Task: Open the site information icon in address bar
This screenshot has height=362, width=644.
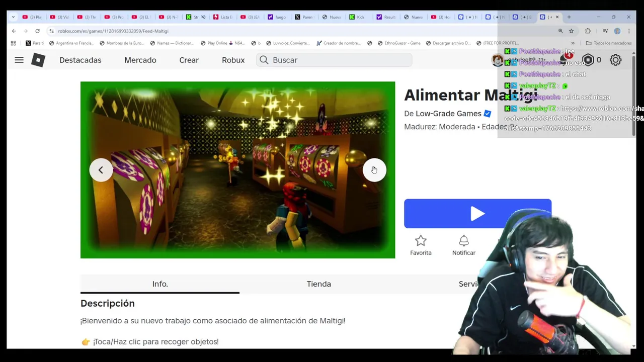Action: point(51,31)
